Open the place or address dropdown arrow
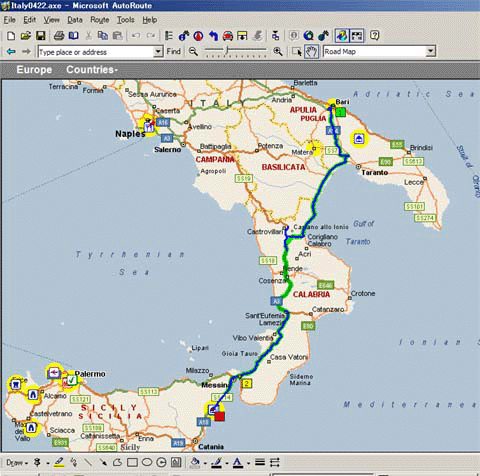The width and height of the screenshot is (480, 476). (158, 52)
